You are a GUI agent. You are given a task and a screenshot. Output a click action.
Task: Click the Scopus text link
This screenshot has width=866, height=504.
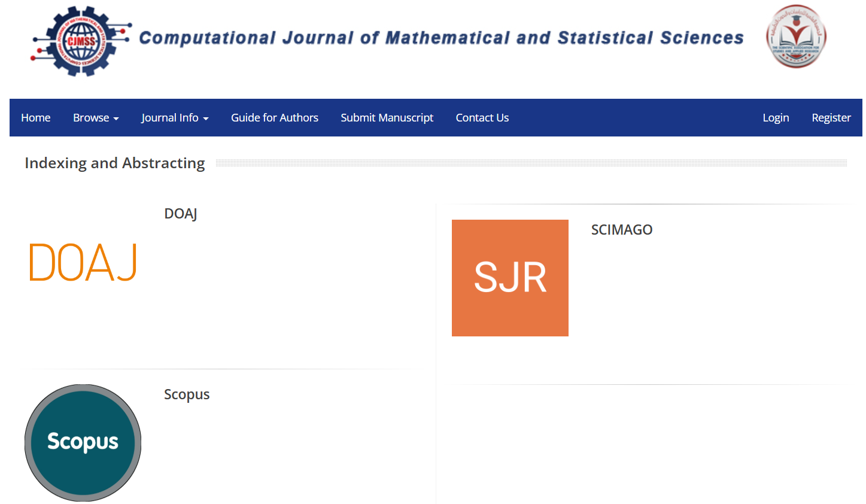click(x=187, y=394)
